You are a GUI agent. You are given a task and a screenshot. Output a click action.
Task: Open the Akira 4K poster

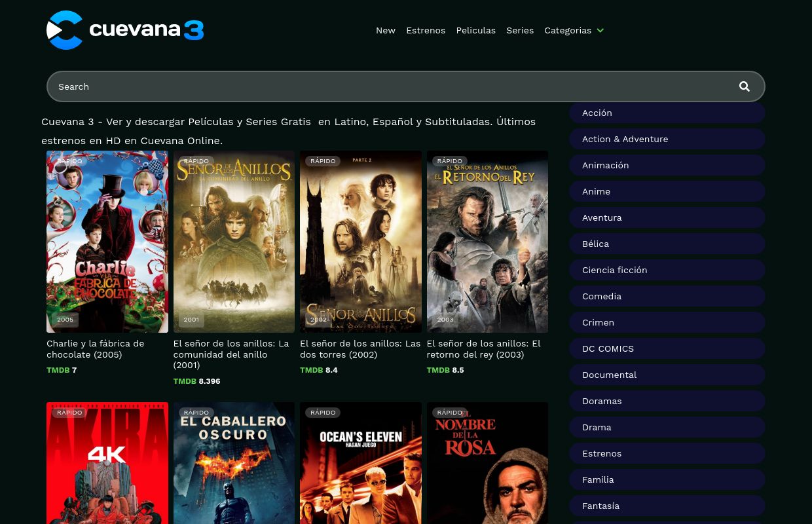point(107,463)
